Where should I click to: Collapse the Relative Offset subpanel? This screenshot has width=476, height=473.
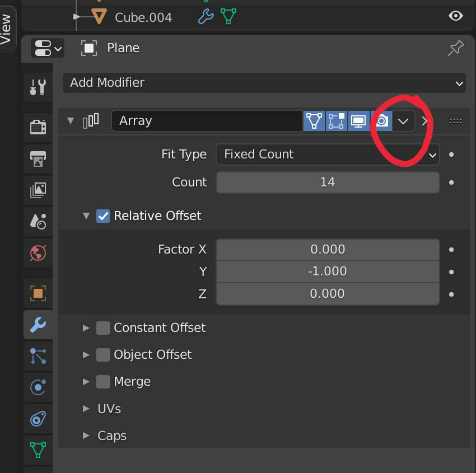(x=86, y=216)
